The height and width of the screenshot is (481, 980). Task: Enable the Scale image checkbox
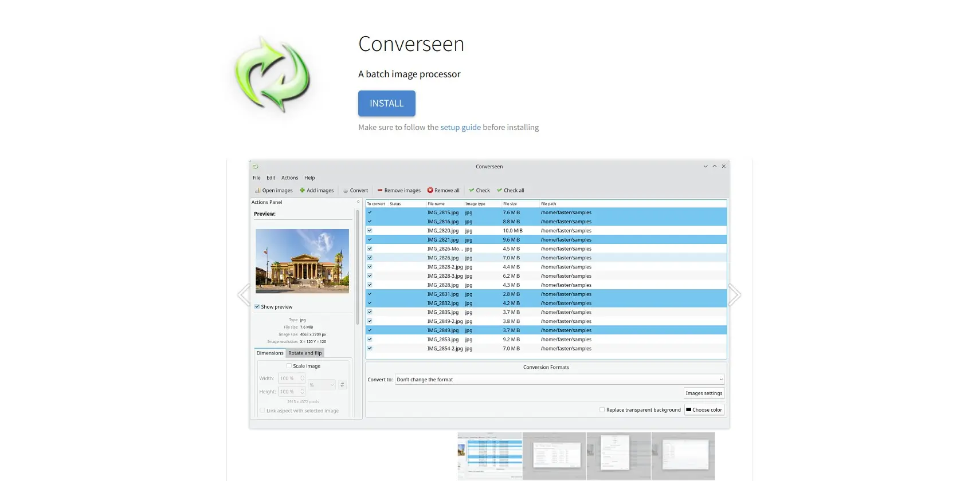[x=289, y=366]
